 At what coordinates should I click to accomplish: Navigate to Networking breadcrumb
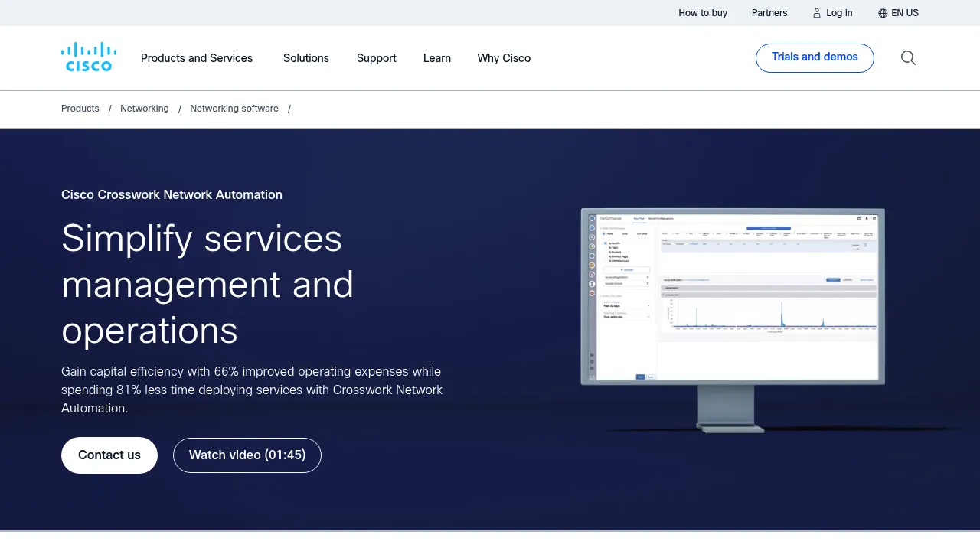[x=145, y=109]
